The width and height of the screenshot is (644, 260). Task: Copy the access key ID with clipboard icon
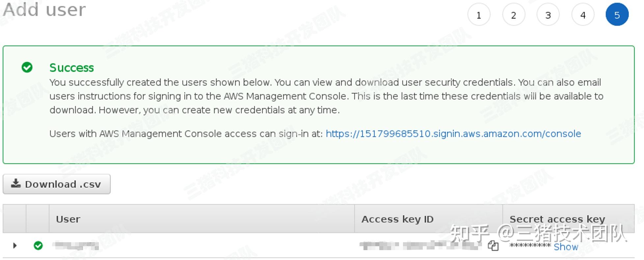[x=493, y=246]
